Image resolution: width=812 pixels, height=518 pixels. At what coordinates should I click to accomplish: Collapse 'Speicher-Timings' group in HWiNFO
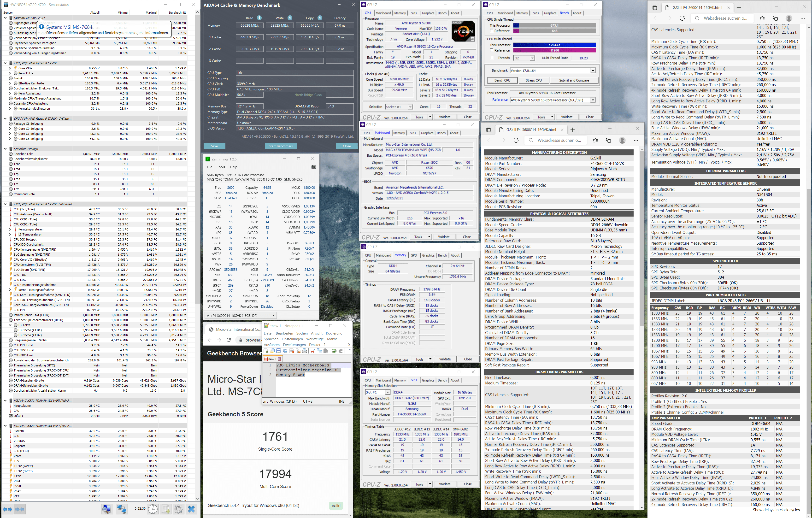pyautogui.click(x=5, y=149)
